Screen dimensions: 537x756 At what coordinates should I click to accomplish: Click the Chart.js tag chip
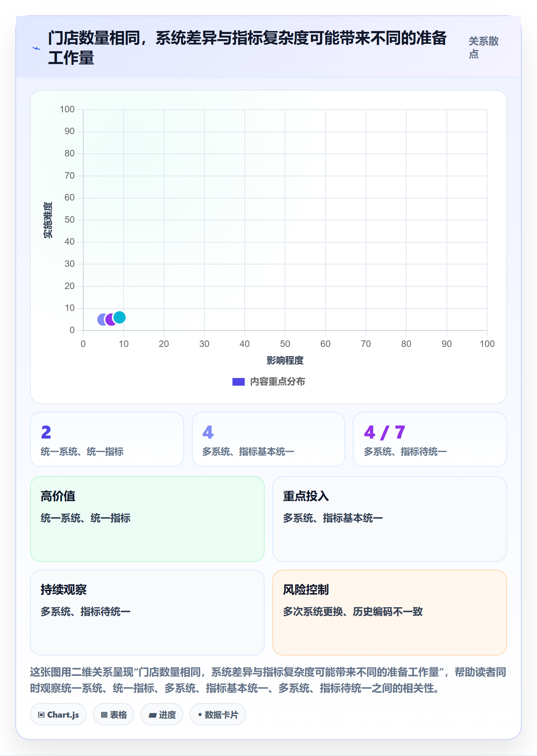point(58,715)
